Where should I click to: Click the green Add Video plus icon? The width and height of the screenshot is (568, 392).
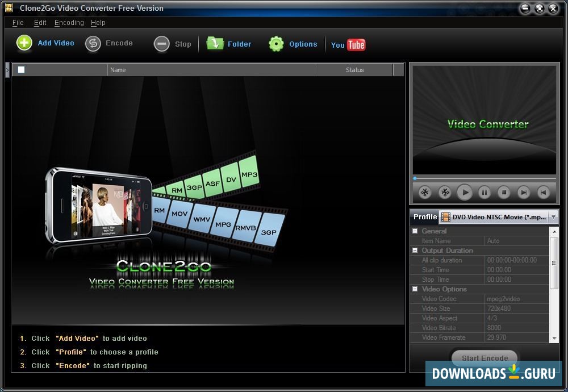point(24,43)
